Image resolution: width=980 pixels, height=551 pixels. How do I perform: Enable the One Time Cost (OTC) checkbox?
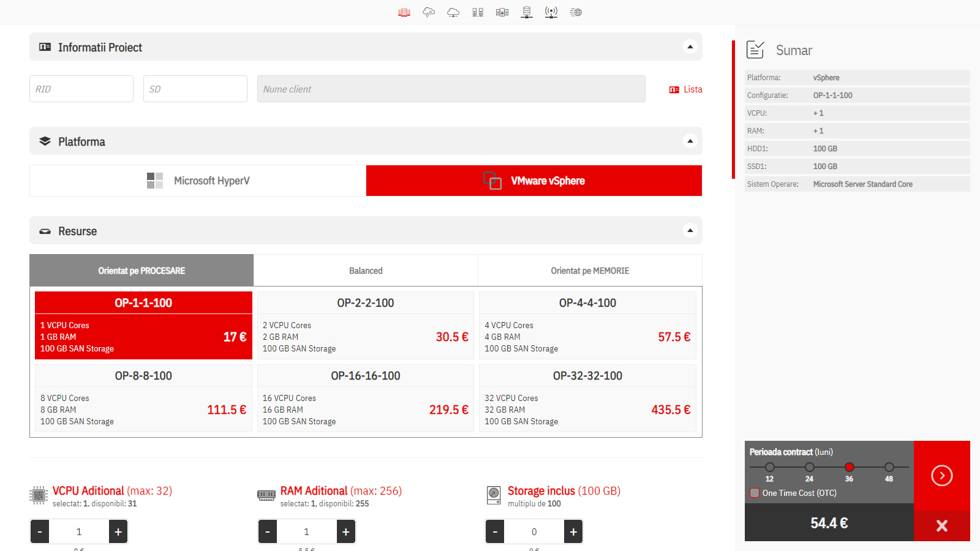pos(755,493)
